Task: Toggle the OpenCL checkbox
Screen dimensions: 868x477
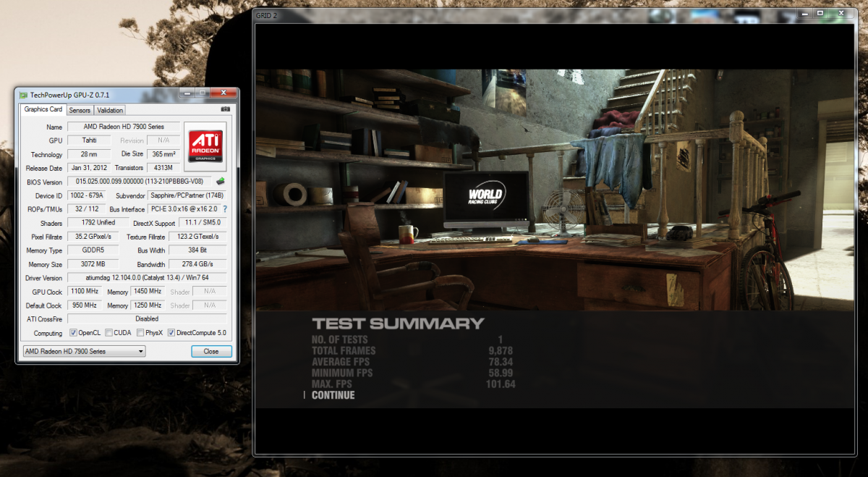Action: pyautogui.click(x=73, y=333)
